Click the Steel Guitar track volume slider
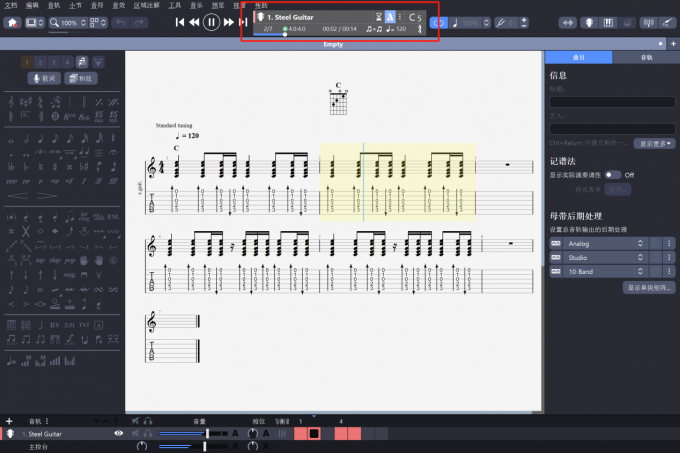680x453 pixels. 185,433
